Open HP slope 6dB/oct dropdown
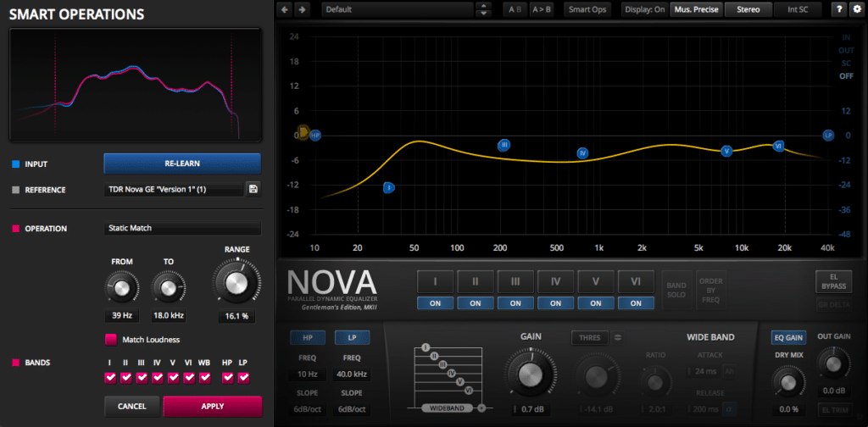868x427 pixels. coord(307,410)
